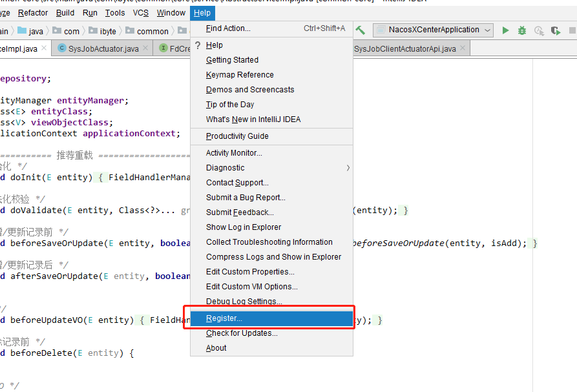Open the Build menu
The height and width of the screenshot is (392, 577).
(65, 13)
